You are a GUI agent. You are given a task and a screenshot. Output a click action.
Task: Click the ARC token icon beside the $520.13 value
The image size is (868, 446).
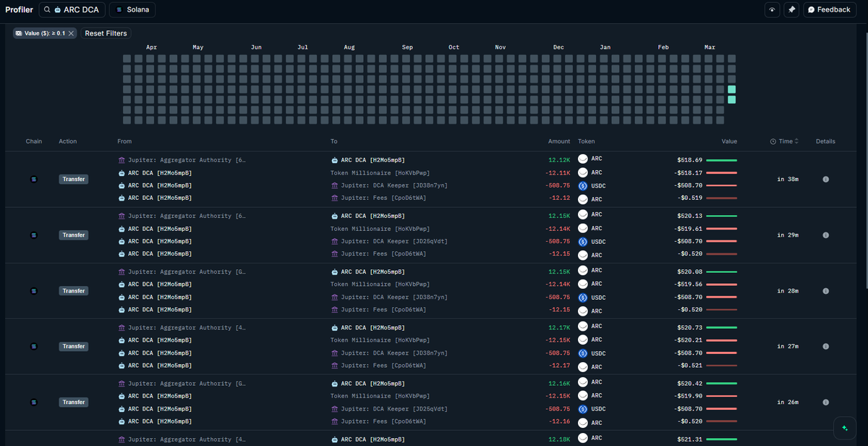(x=583, y=215)
